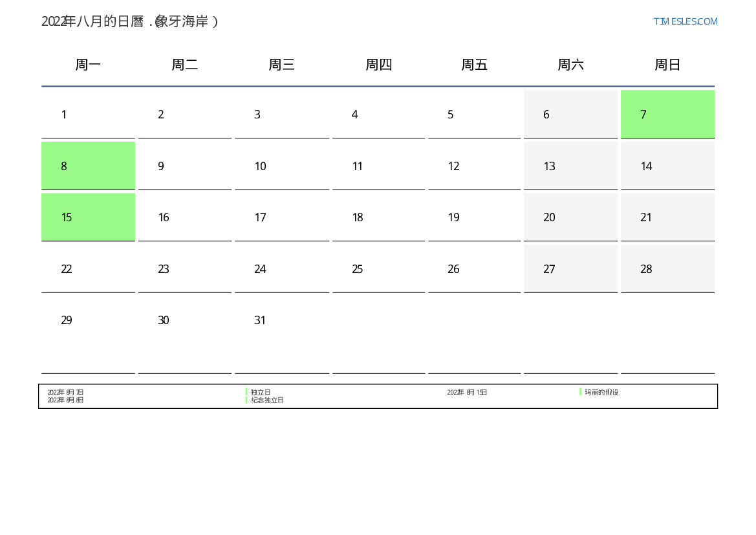Click the 周二 column header
The height and width of the screenshot is (535, 756).
[185, 64]
